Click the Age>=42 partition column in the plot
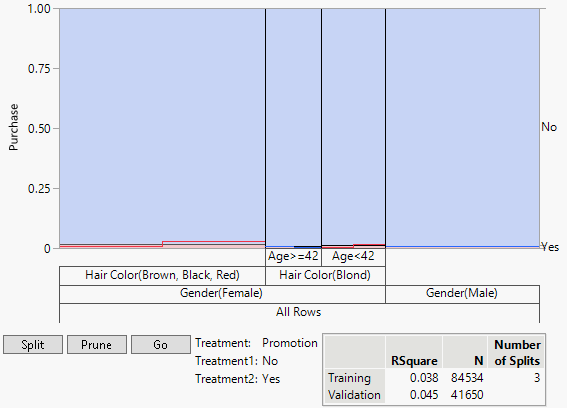The width and height of the screenshot is (567, 408). (x=293, y=128)
